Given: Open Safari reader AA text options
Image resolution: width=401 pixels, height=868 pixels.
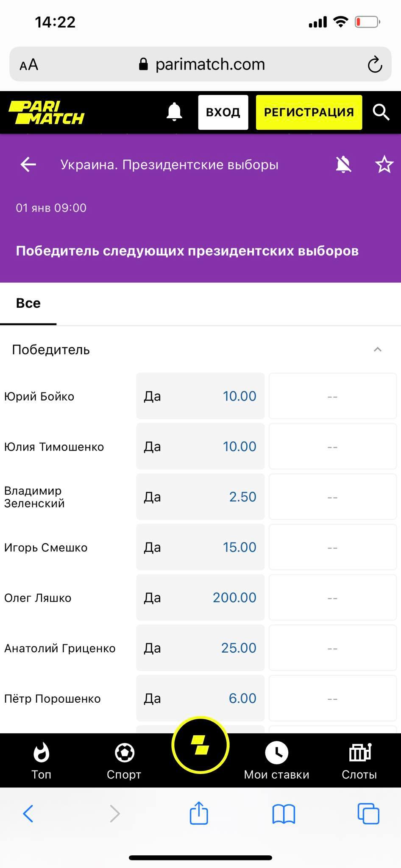Looking at the screenshot, I should [29, 65].
